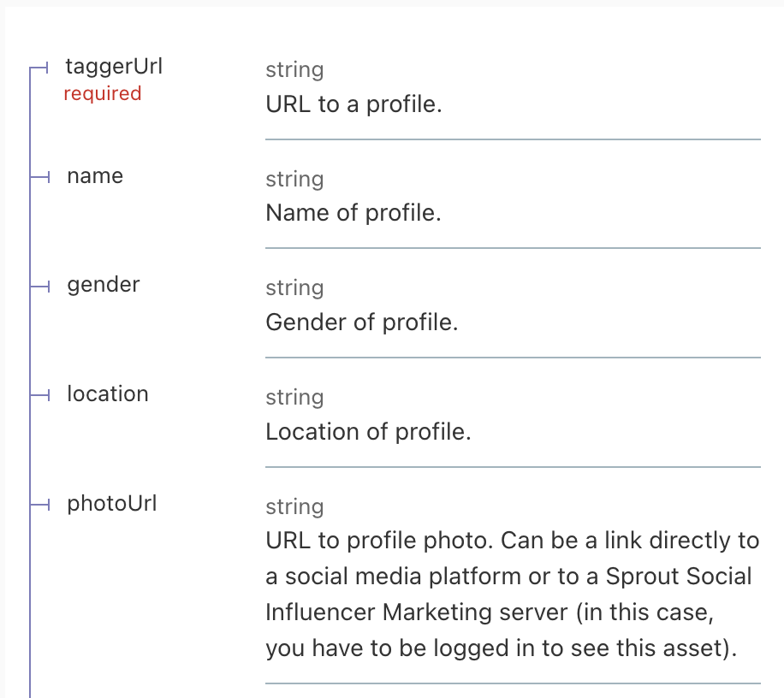Select the name property in the schema
Viewport: 784px width, 698px height.
click(x=95, y=176)
